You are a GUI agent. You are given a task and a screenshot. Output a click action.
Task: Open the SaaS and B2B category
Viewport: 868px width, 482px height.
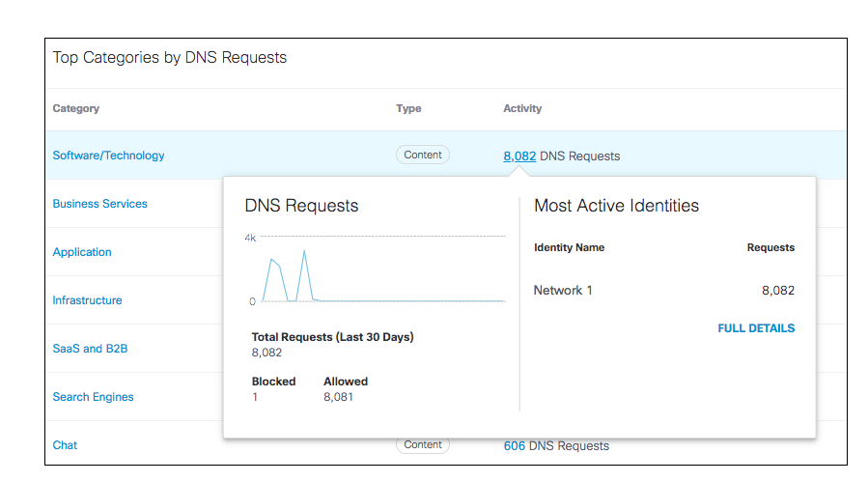click(90, 349)
